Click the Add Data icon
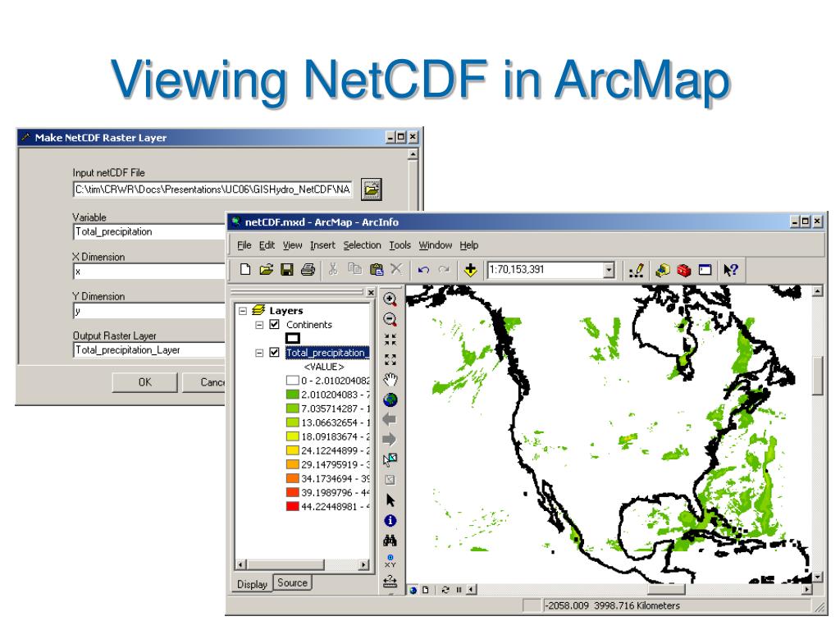This screenshot has width=840, height=630. (470, 270)
